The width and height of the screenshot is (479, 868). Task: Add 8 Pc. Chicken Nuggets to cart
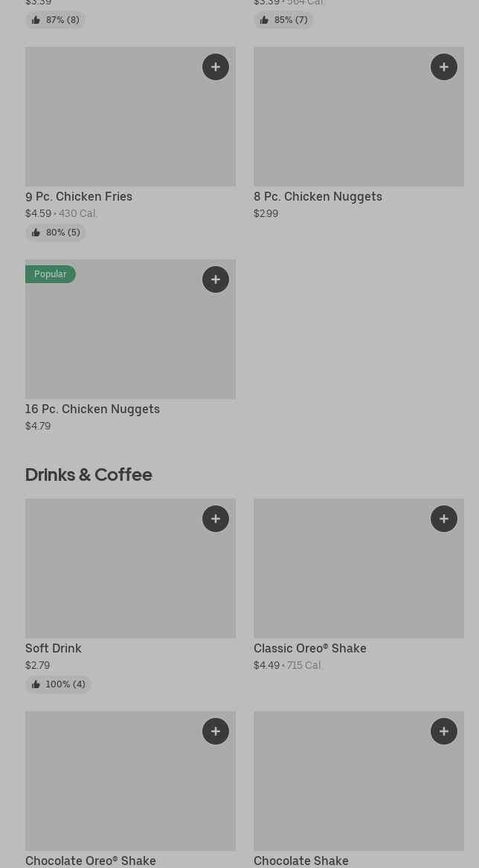[x=444, y=67]
